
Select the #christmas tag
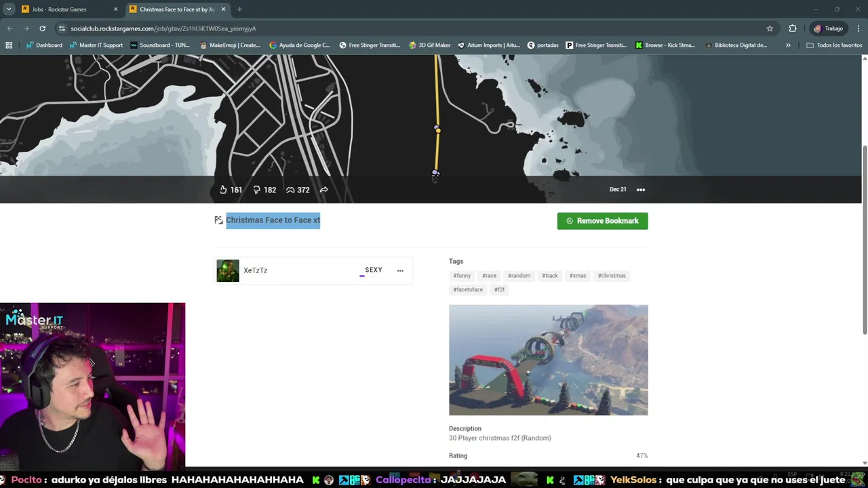pos(612,276)
